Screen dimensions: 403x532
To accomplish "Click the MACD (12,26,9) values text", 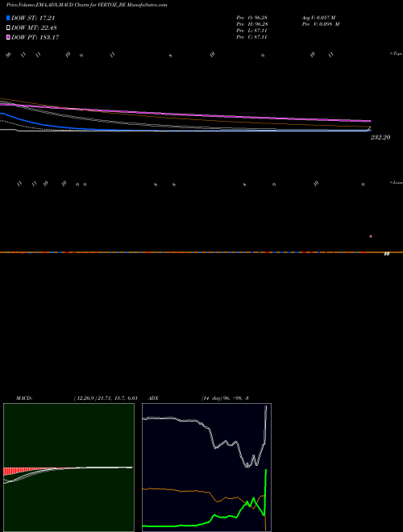I will [x=106, y=398].
